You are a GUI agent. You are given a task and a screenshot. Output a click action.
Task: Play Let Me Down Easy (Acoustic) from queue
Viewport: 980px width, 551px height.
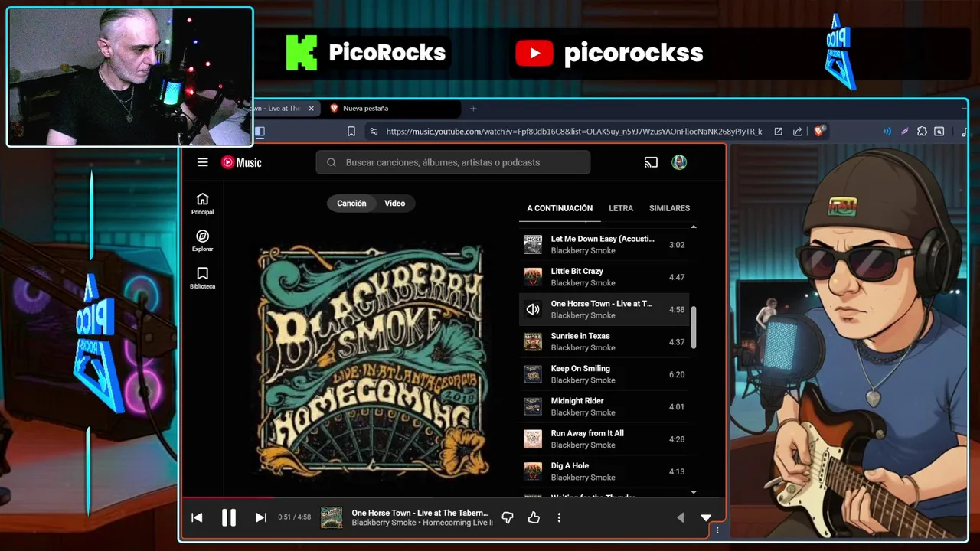[x=603, y=245]
